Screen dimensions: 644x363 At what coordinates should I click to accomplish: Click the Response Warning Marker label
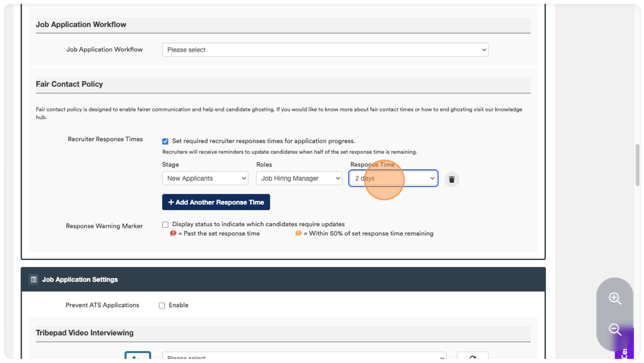[104, 226]
